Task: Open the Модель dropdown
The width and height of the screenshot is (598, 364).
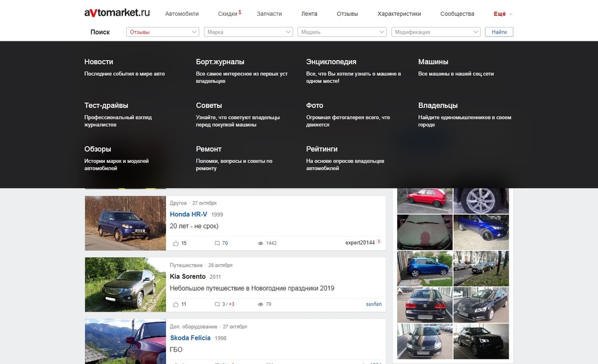Action: tap(342, 32)
